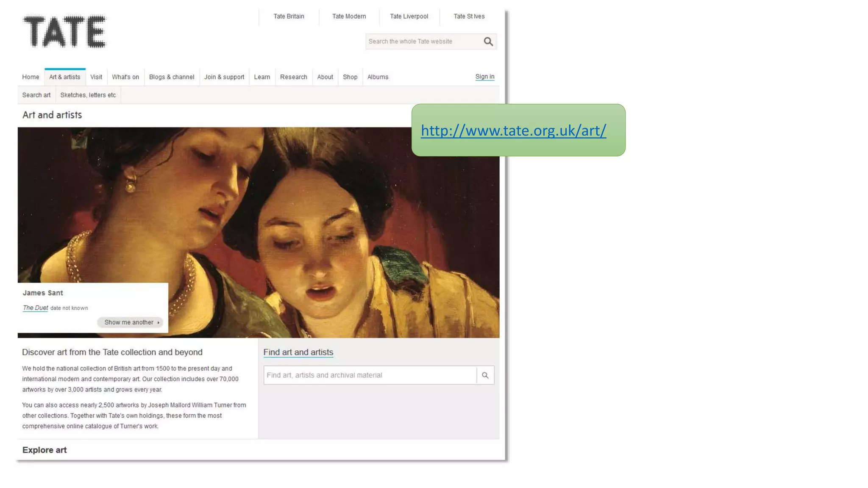Open the Albums menu item
Viewport: 868px width, 488px height.
[378, 77]
